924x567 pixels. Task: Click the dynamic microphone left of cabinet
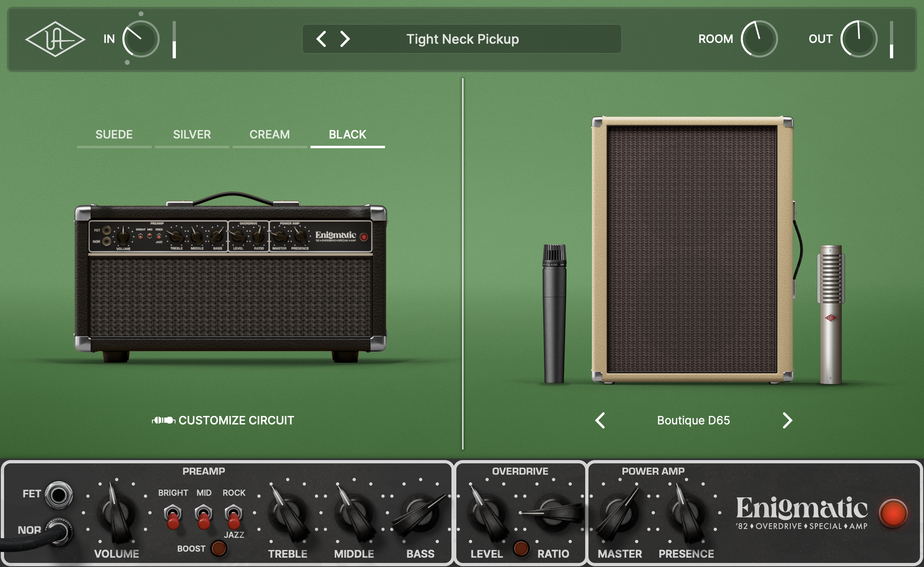coord(554,313)
